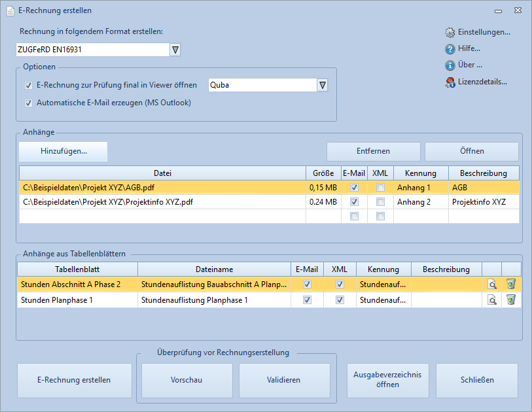Click Hinzufügen to add an attachment
Screen dimensions: 532x412
point(63,151)
